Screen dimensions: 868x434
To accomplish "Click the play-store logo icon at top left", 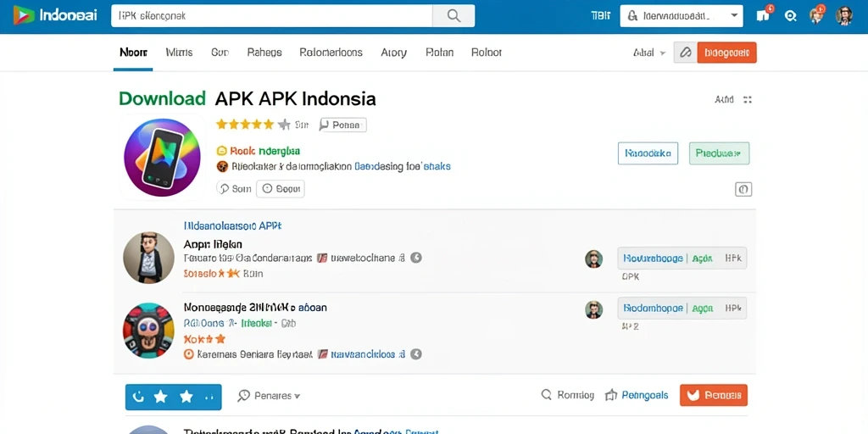I will point(25,15).
